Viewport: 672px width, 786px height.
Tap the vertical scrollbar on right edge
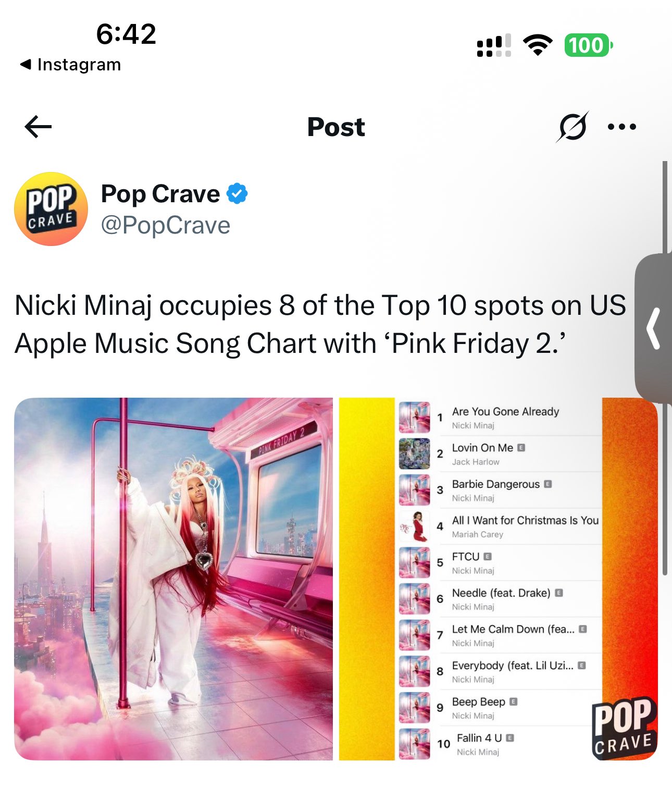click(665, 369)
